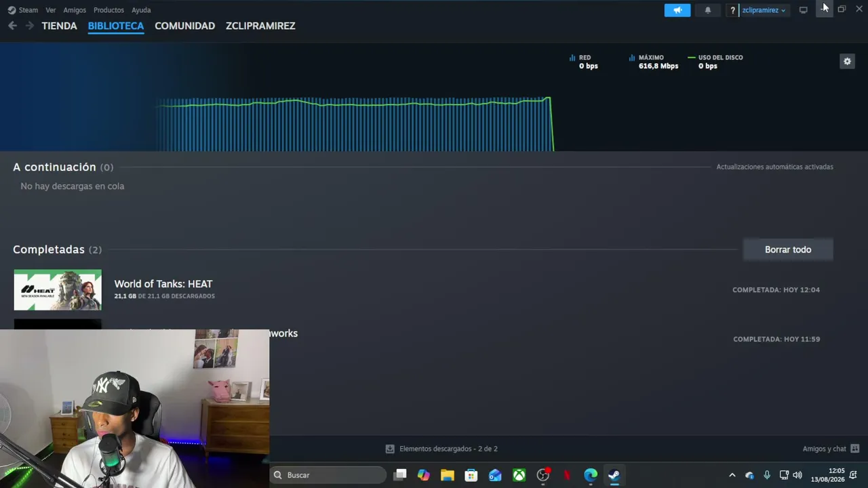
Task: Click the 'Completadas' heading
Action: tap(49, 249)
